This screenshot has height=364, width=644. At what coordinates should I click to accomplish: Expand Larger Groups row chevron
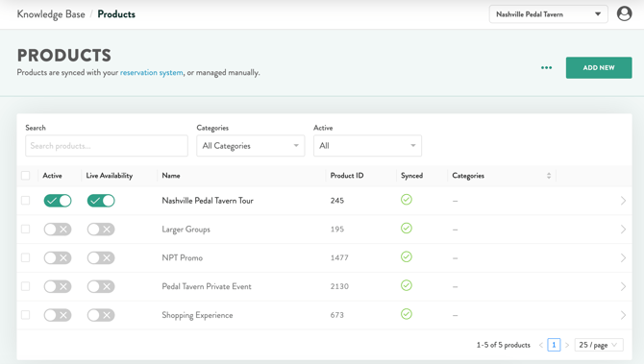[x=623, y=230]
